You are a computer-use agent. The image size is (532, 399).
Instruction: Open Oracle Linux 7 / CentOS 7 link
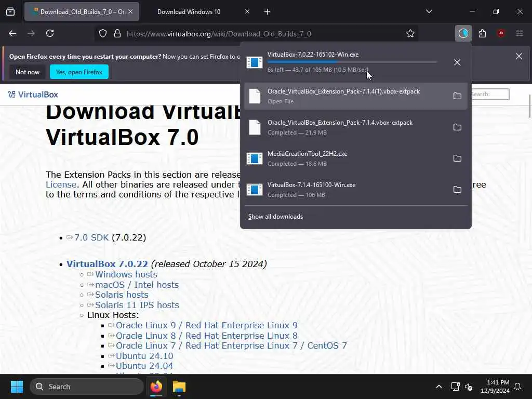tap(231, 345)
